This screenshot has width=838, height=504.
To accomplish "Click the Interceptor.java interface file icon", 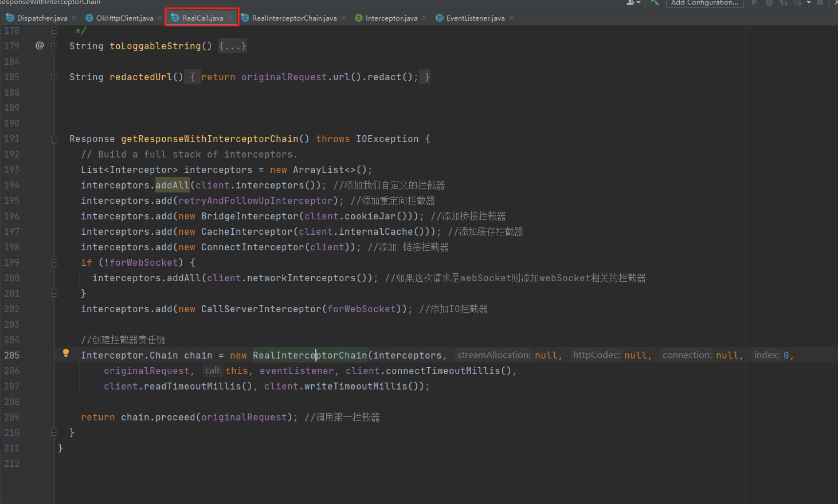I will [359, 18].
